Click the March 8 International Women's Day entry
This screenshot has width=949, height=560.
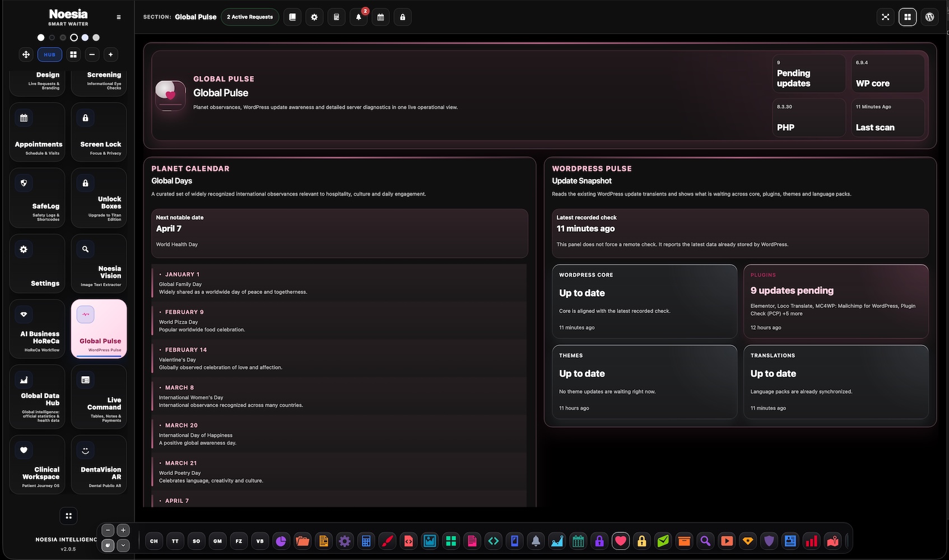click(339, 396)
